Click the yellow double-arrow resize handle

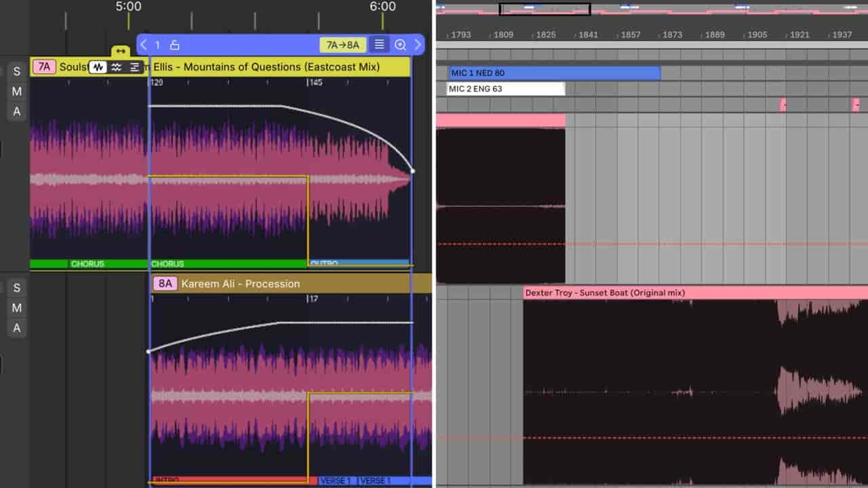pyautogui.click(x=120, y=52)
